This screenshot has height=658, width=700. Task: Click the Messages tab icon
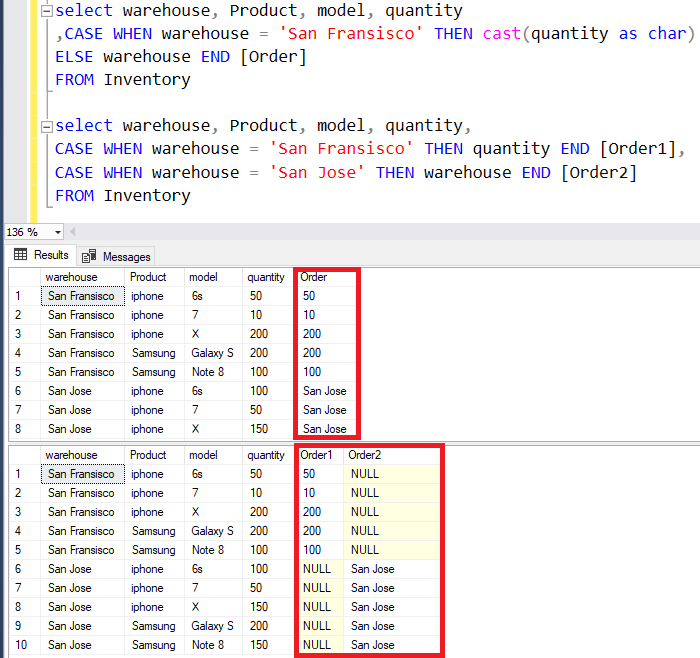(x=89, y=256)
